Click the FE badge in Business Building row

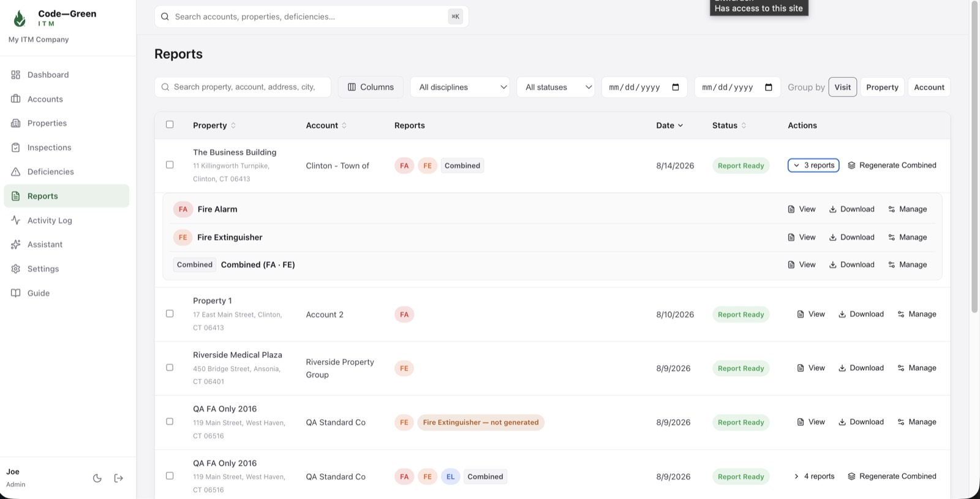pyautogui.click(x=428, y=166)
